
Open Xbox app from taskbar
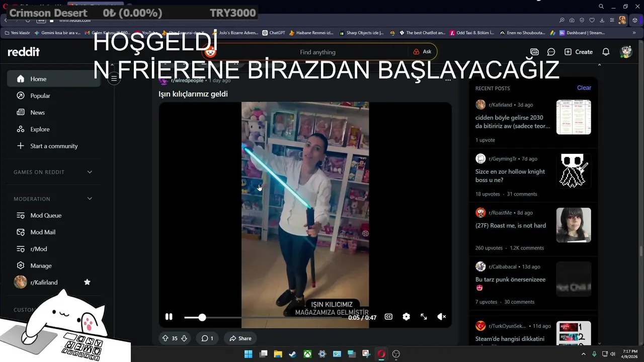tap(307, 354)
